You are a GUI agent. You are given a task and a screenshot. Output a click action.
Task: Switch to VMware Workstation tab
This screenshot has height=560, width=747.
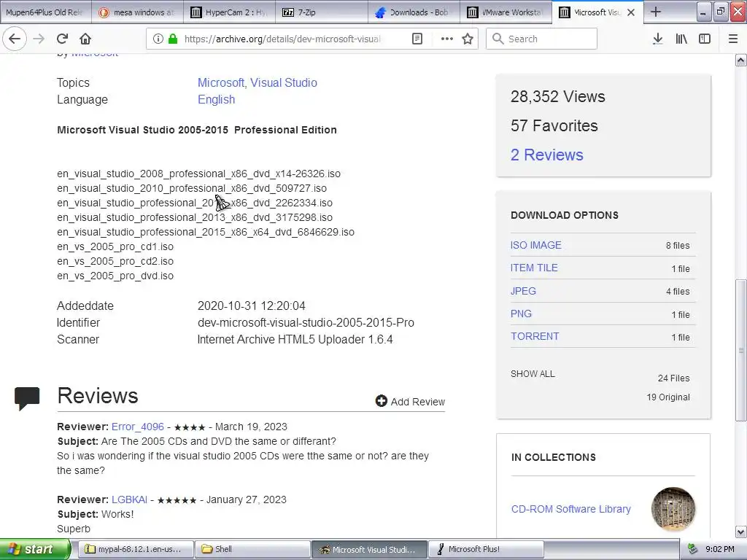point(506,12)
